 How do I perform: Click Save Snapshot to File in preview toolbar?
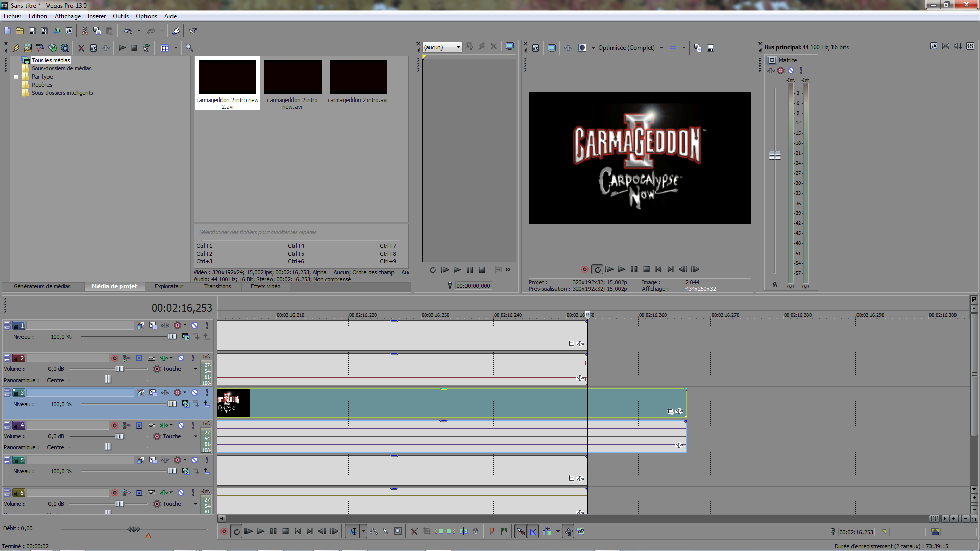click(x=710, y=48)
